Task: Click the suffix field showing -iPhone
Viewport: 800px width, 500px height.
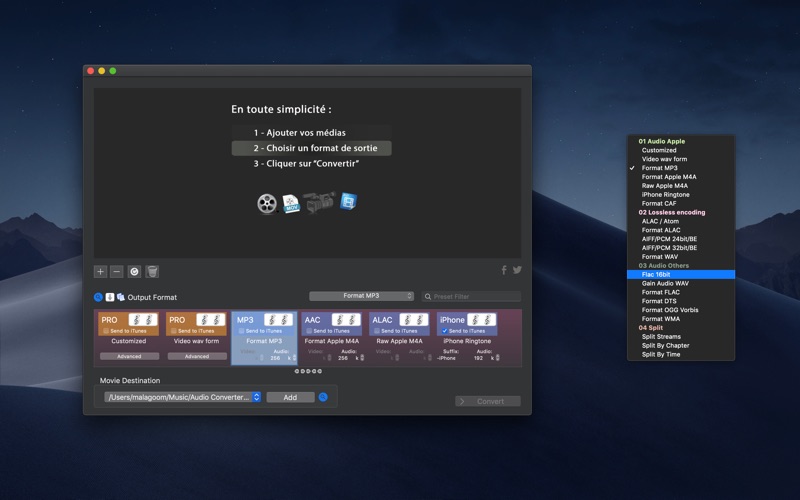Action: tap(447, 358)
